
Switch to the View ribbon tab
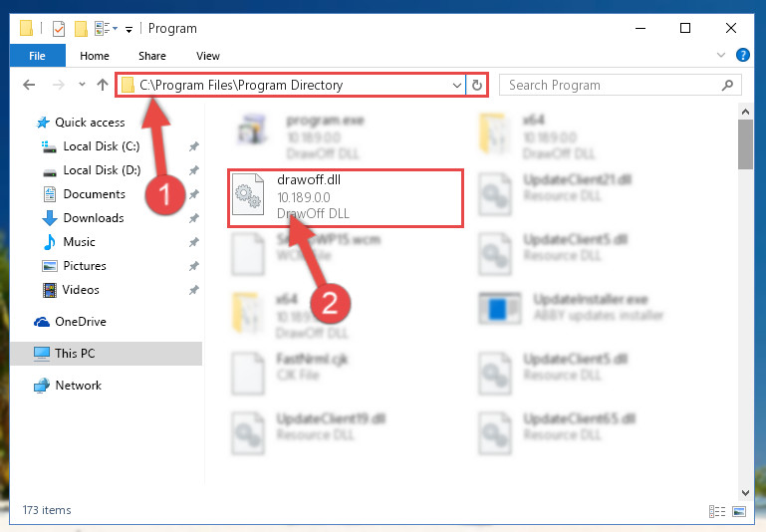coord(207,56)
